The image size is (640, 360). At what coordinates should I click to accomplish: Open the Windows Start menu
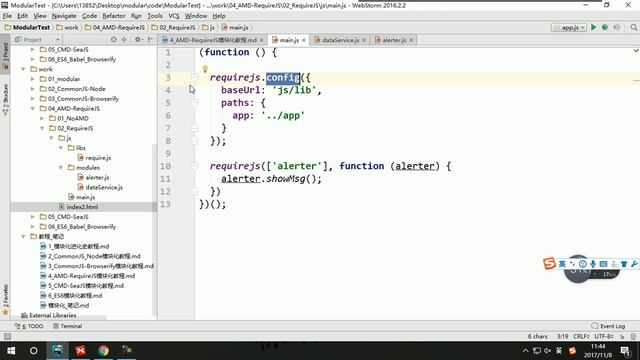point(11,351)
